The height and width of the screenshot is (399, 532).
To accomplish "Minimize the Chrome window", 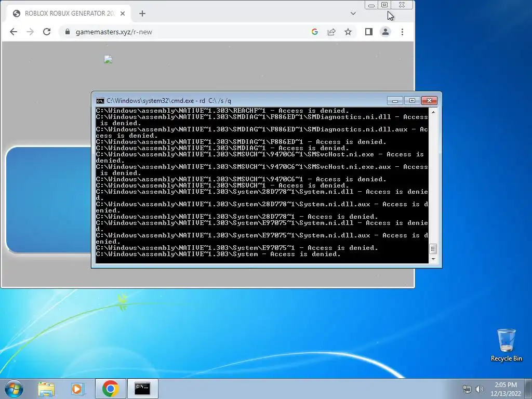I will tap(371, 5).
